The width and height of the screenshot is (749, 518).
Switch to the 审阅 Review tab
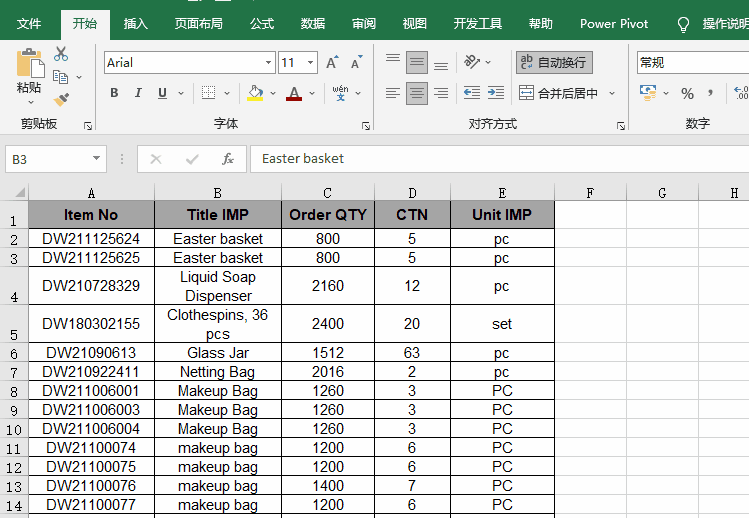[364, 24]
